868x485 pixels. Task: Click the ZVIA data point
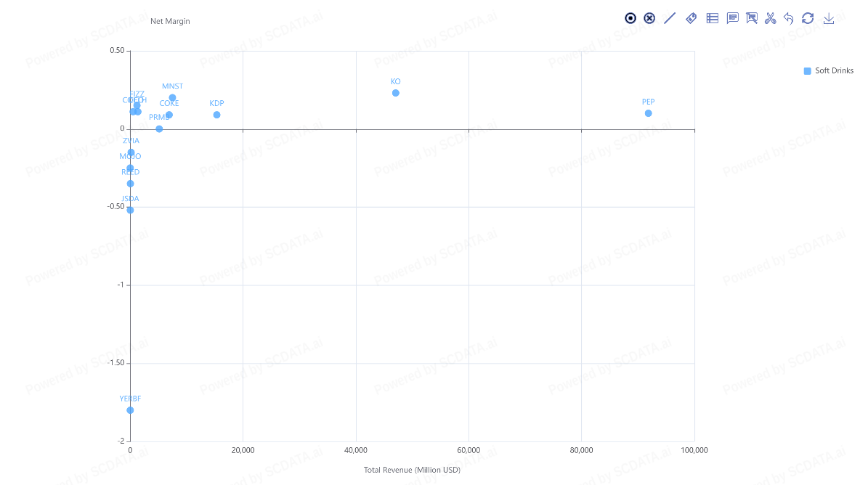click(x=131, y=152)
